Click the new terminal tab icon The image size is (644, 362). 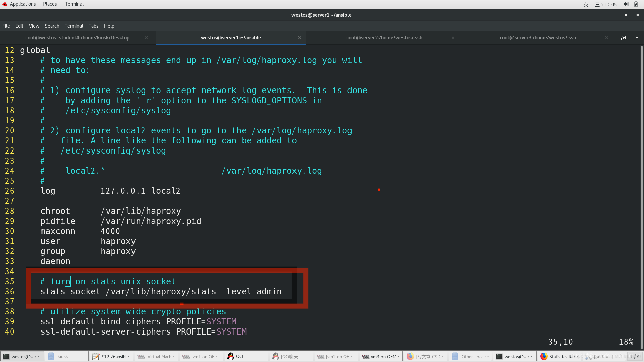click(624, 38)
